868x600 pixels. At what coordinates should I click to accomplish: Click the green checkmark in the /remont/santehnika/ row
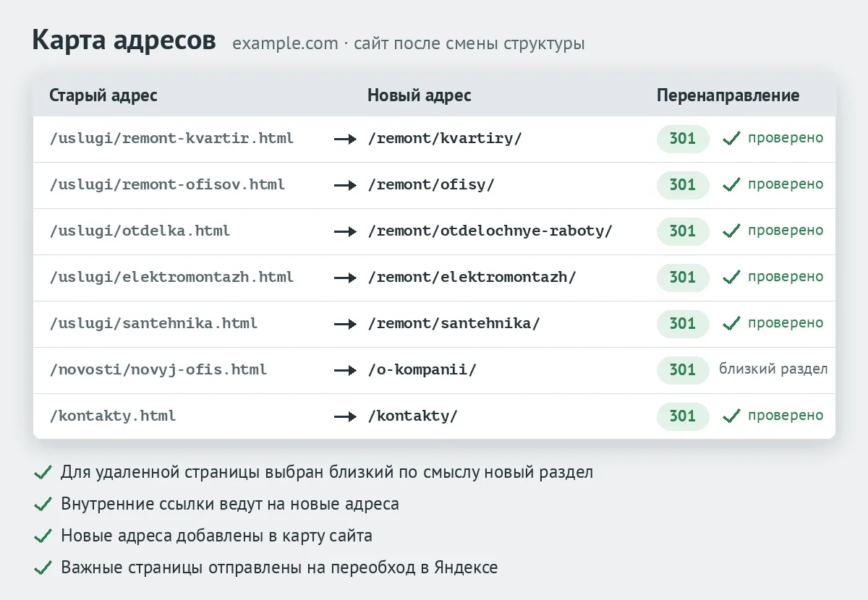731,324
